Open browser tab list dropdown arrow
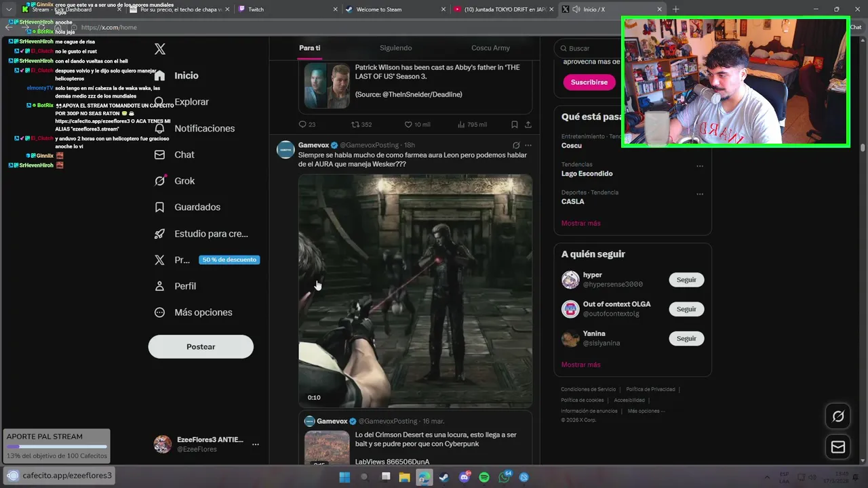The height and width of the screenshot is (488, 868). pos(9,9)
